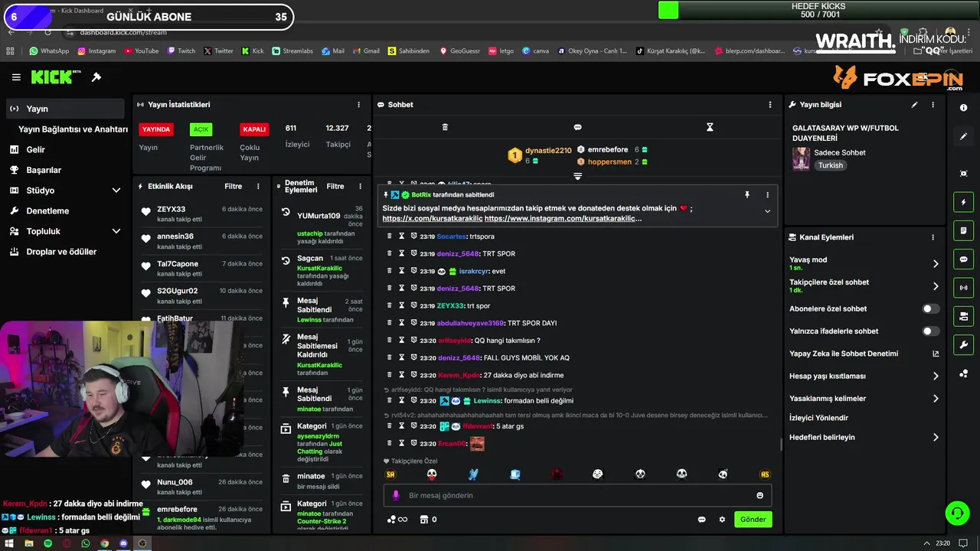Select Yayın in the left sidebar
Viewport: 980px width, 551px height.
click(65, 109)
